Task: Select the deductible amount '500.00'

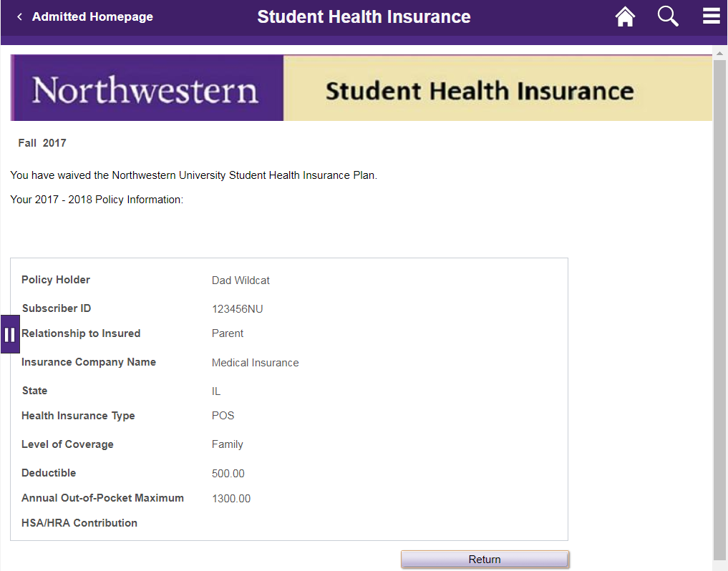Action: point(228,474)
